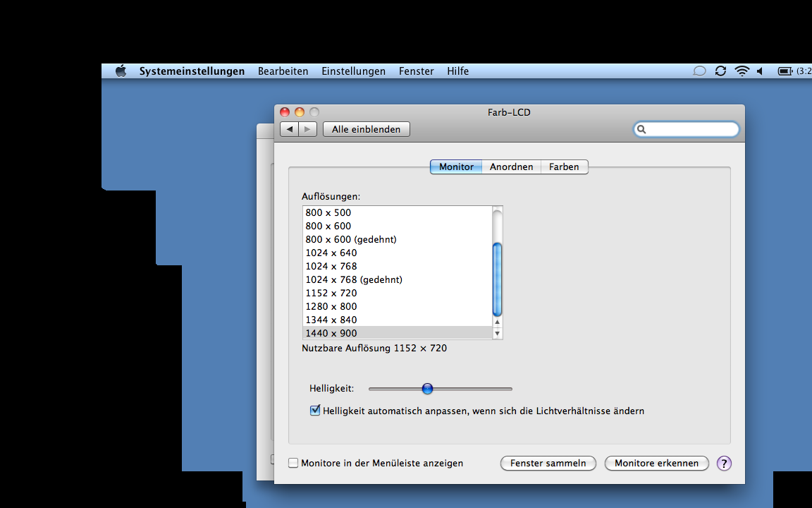Click resolution list scroll up arrow
The width and height of the screenshot is (812, 508).
coord(497,322)
